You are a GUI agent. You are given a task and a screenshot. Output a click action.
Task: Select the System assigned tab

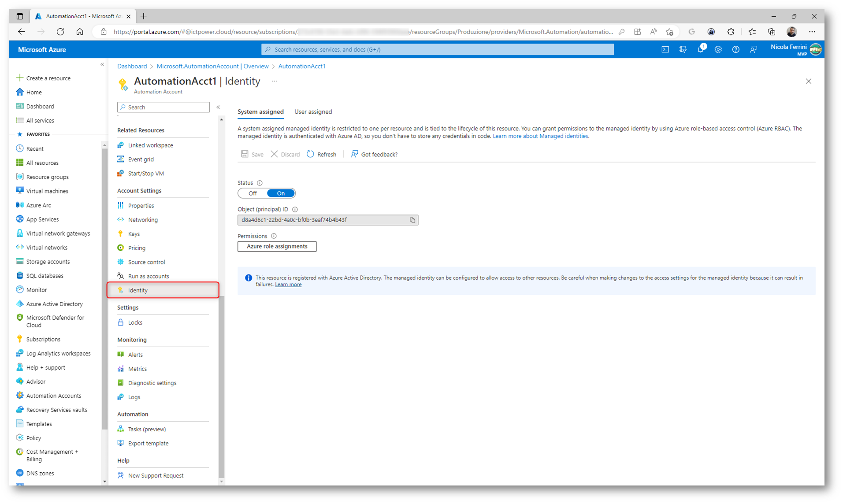point(260,112)
